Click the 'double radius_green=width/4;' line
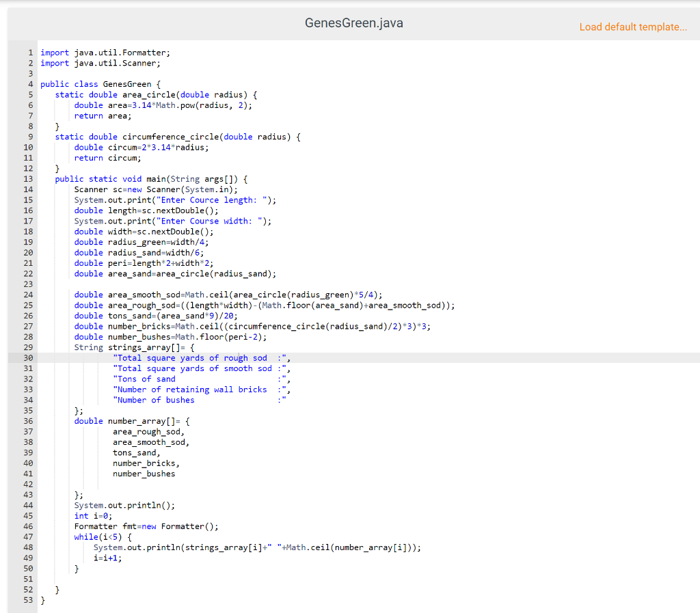This screenshot has height=613, width=700. click(x=142, y=242)
